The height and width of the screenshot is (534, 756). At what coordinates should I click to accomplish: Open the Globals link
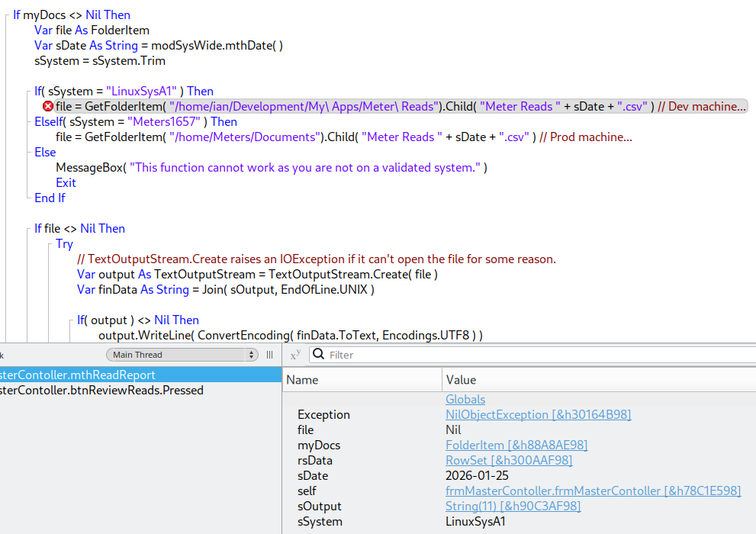[x=465, y=400]
